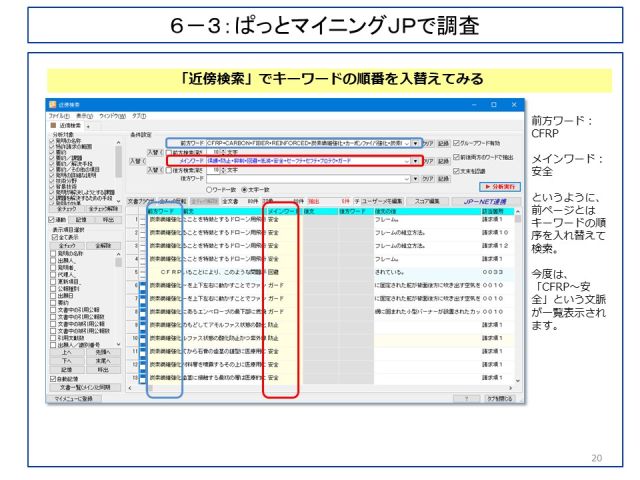Toggle 前後両方のワードで抽出 checkbox
640x480 pixels.
point(456,157)
